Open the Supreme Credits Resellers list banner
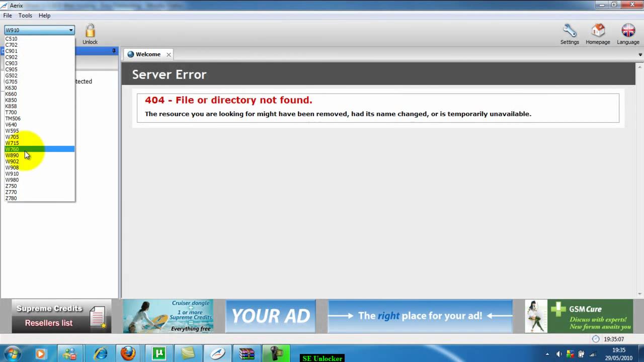 point(61,316)
